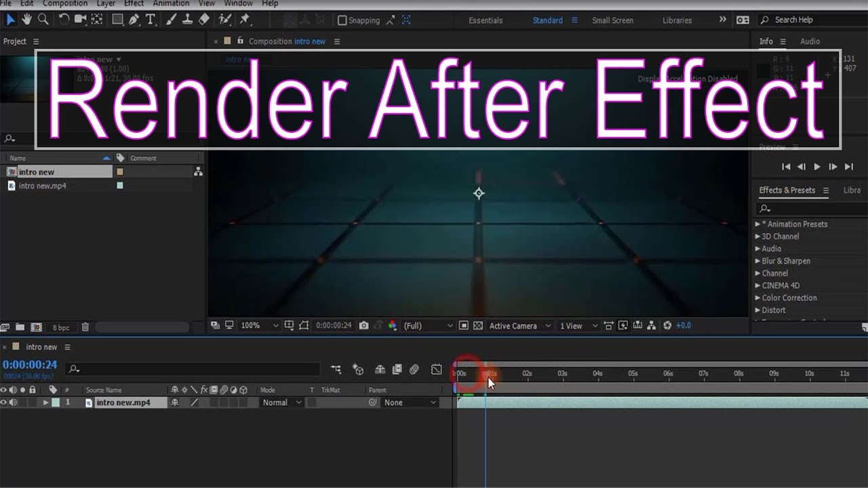
Task: Mute audio of intro new.mp4 layer
Action: pyautogui.click(x=13, y=403)
